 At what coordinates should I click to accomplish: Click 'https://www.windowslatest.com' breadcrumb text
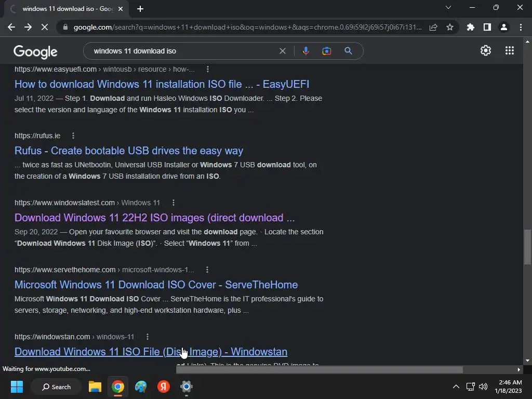point(64,203)
